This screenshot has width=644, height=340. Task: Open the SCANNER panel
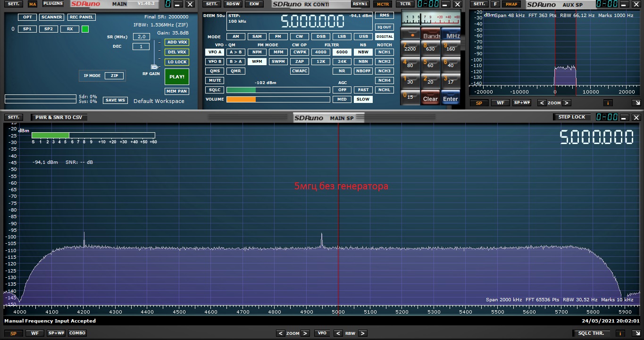(x=51, y=17)
